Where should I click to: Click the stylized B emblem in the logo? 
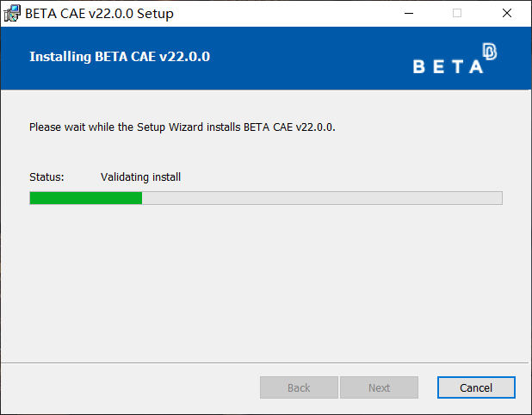[x=490, y=53]
